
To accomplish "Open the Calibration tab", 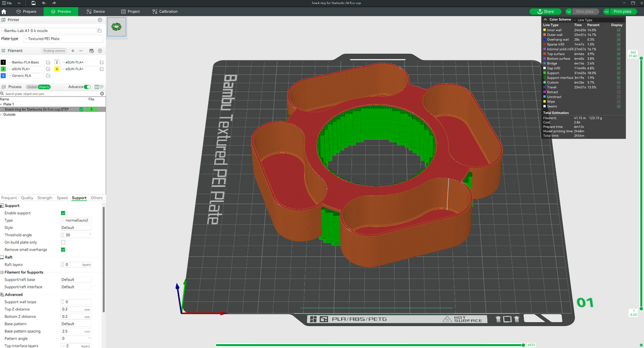I will (165, 11).
